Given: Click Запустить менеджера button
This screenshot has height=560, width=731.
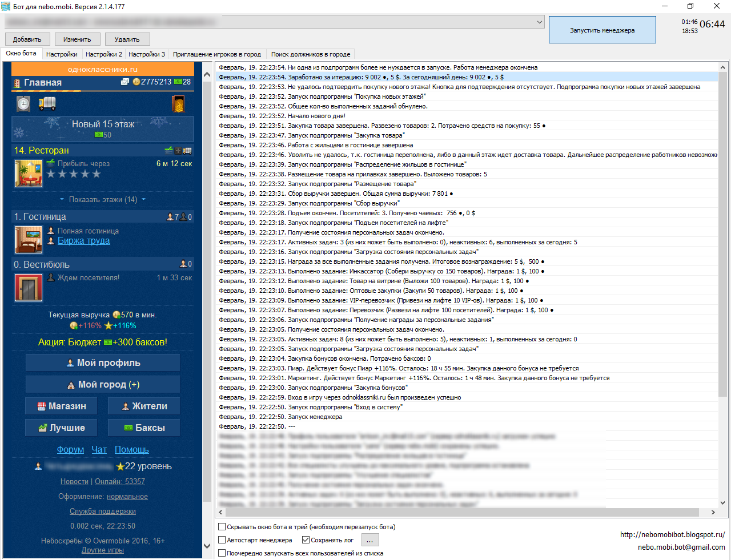Looking at the screenshot, I should click(x=602, y=30).
